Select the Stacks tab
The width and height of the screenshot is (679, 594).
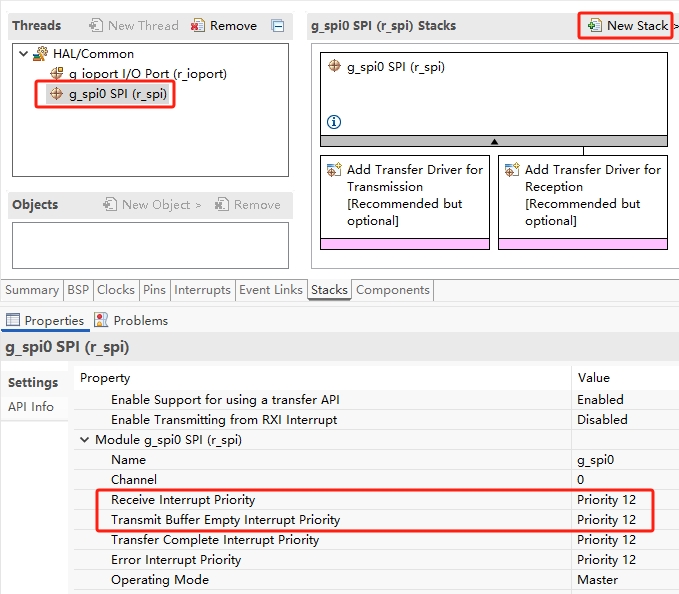pyautogui.click(x=329, y=290)
